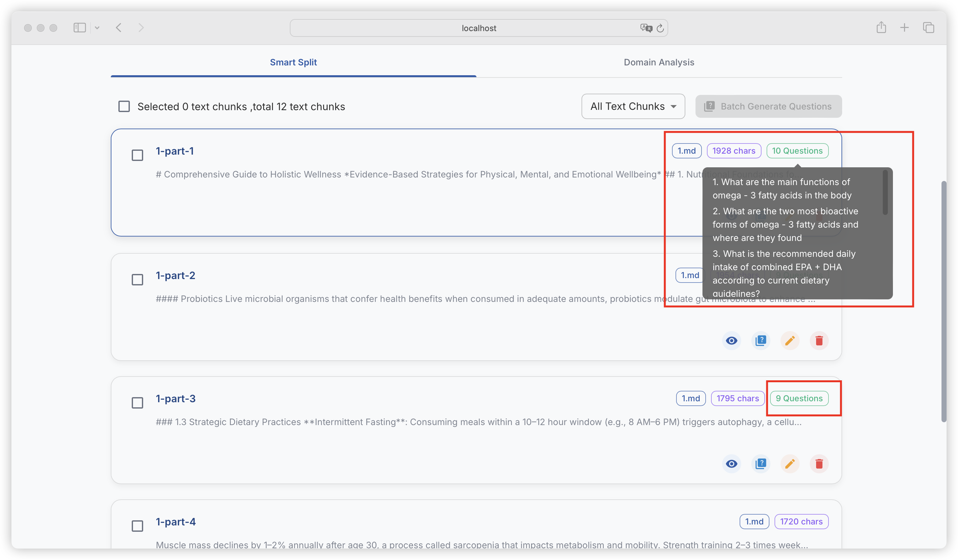Image resolution: width=958 pixels, height=560 pixels.
Task: Open the All Text Chunks filter dropdown
Action: [633, 106]
